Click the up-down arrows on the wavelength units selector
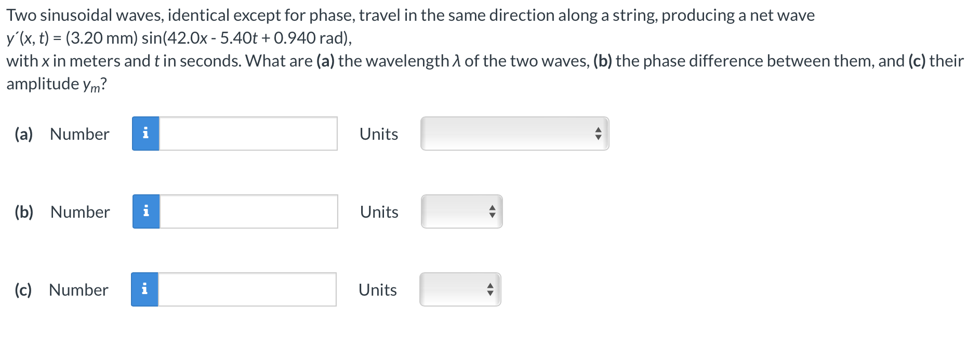Viewport: 980px width, 345px height. pyautogui.click(x=599, y=134)
